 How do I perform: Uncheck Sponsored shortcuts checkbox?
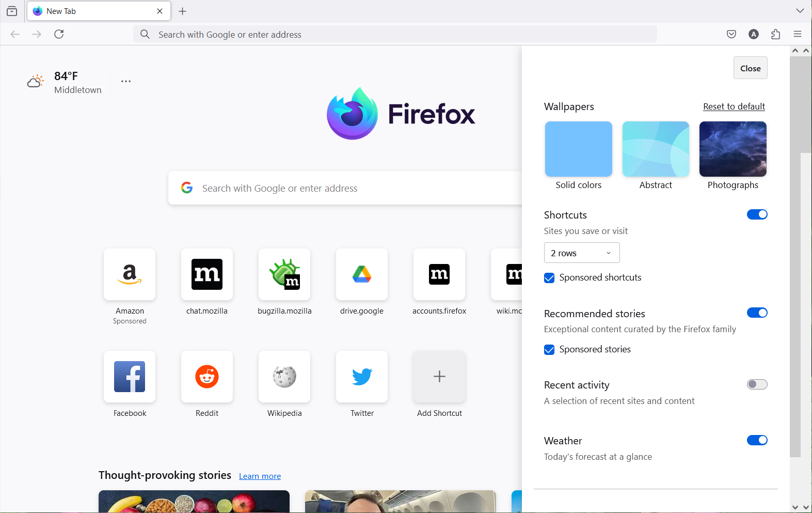point(549,278)
